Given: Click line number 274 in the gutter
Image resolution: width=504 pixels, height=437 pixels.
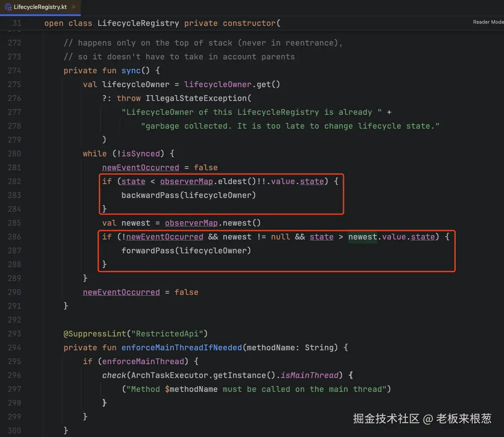Looking at the screenshot, I should tap(14, 71).
